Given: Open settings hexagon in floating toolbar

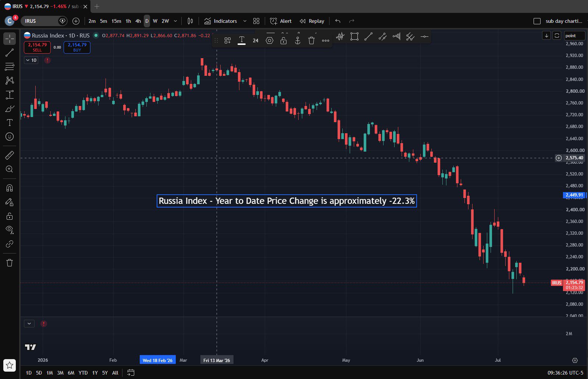Looking at the screenshot, I should pyautogui.click(x=270, y=40).
